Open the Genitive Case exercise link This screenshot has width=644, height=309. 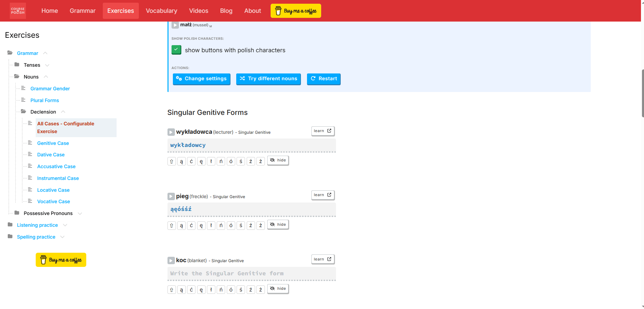(53, 143)
